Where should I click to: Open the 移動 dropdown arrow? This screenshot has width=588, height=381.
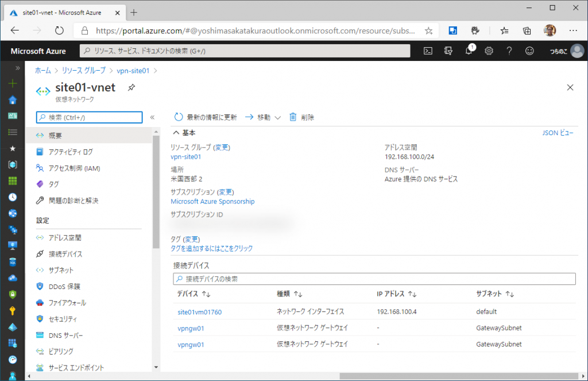[277, 118]
